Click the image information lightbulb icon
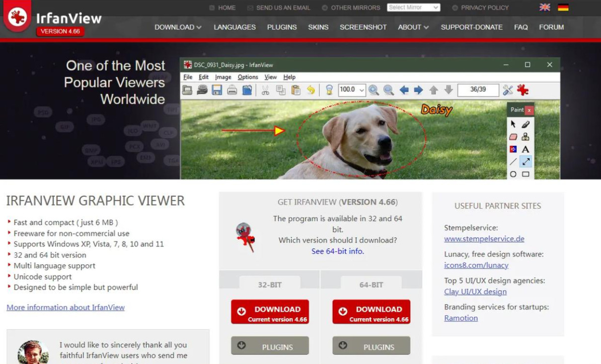Screen dimensions: 601x364 329,90
